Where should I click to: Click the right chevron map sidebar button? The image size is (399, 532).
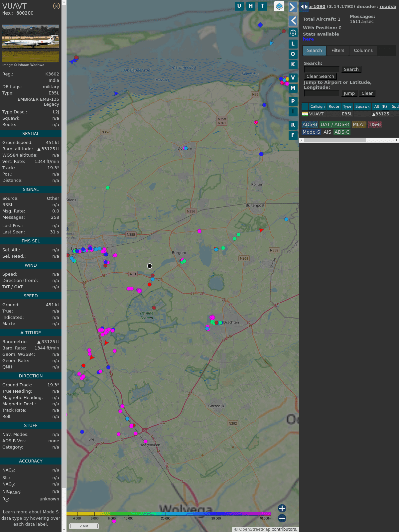[x=293, y=7]
